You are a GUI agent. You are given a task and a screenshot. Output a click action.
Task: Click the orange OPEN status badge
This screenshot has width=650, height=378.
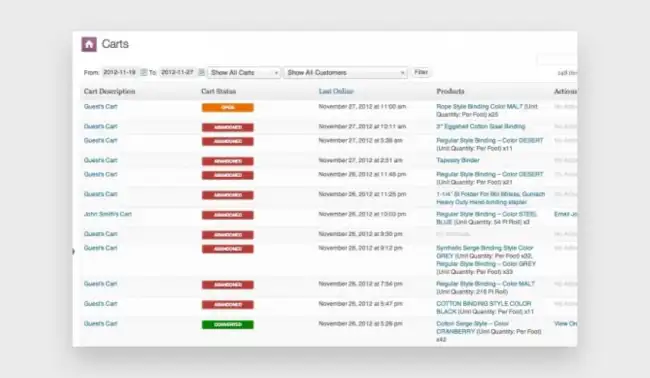click(228, 108)
